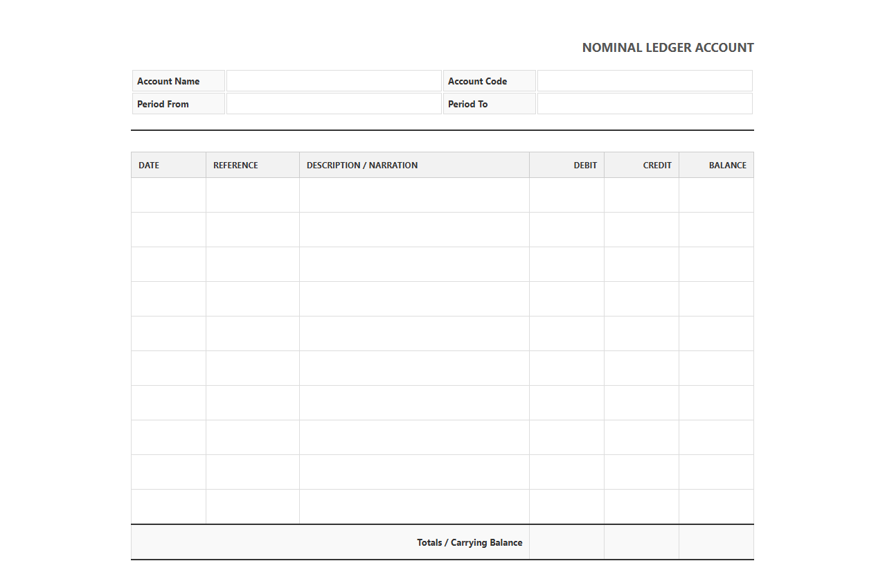
Task: Click the 'Period To' label
Action: (467, 104)
